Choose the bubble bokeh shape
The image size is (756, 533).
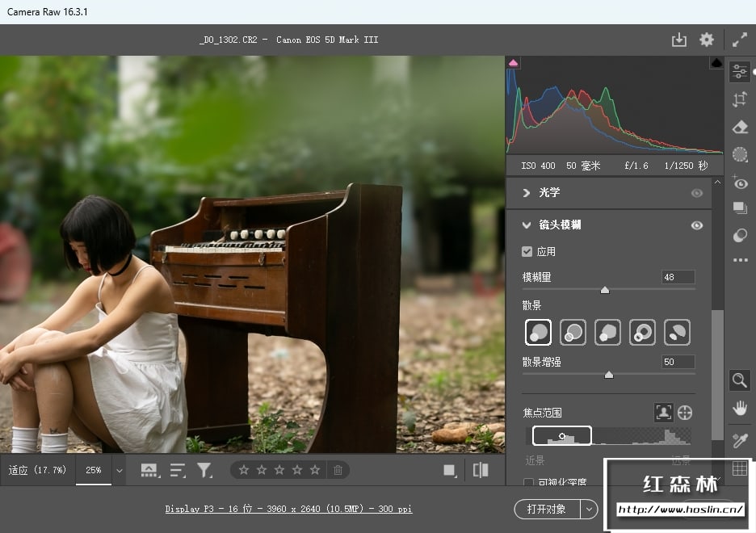point(573,332)
